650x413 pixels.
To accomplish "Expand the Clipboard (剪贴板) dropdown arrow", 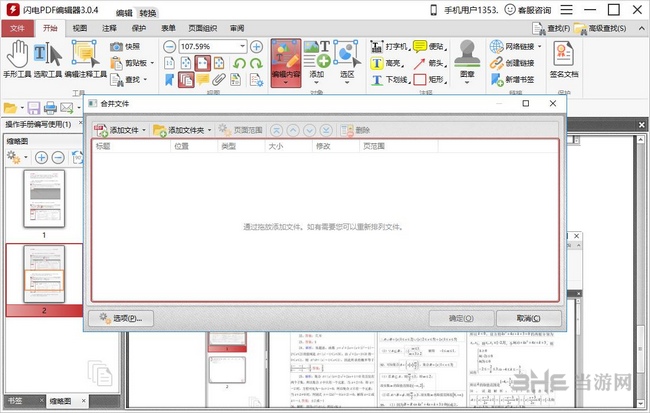I will tap(152, 63).
